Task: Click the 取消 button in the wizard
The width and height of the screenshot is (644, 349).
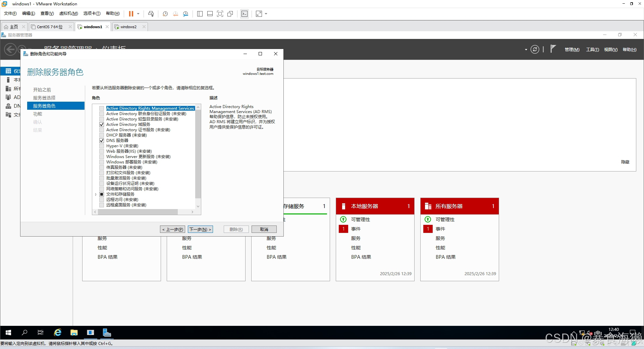Action: click(x=264, y=229)
